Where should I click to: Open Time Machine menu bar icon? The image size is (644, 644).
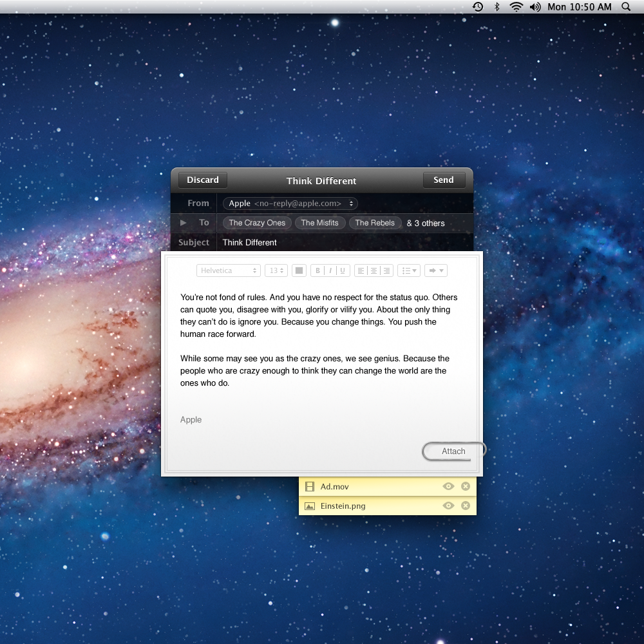(478, 6)
